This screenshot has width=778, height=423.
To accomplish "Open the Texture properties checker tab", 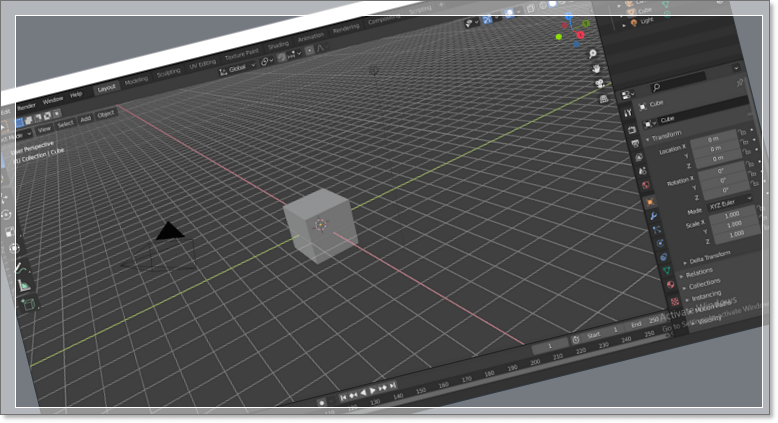I will 675,301.
